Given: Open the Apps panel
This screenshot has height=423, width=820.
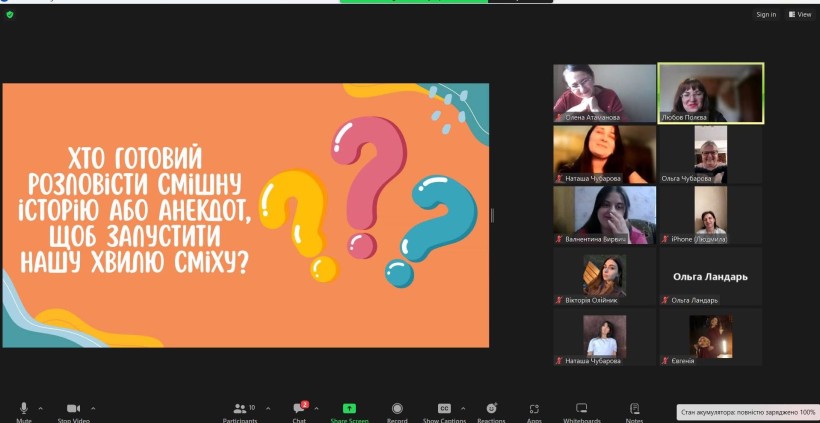Looking at the screenshot, I should [534, 411].
